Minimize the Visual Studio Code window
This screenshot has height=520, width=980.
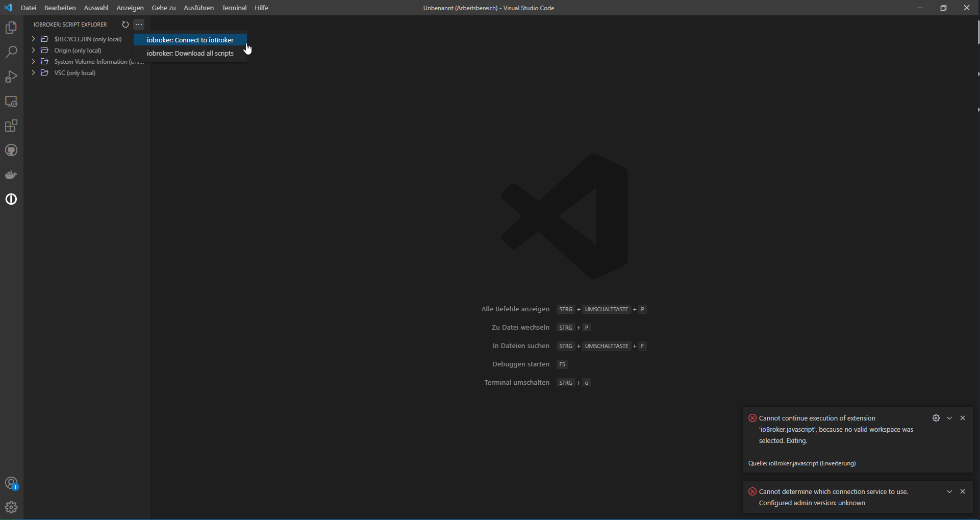pyautogui.click(x=920, y=8)
